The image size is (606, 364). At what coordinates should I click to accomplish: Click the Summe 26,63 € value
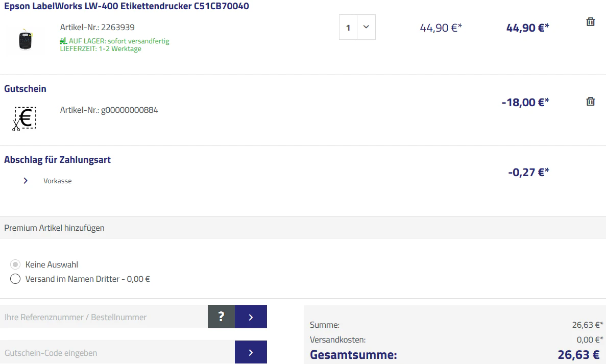pos(588,325)
